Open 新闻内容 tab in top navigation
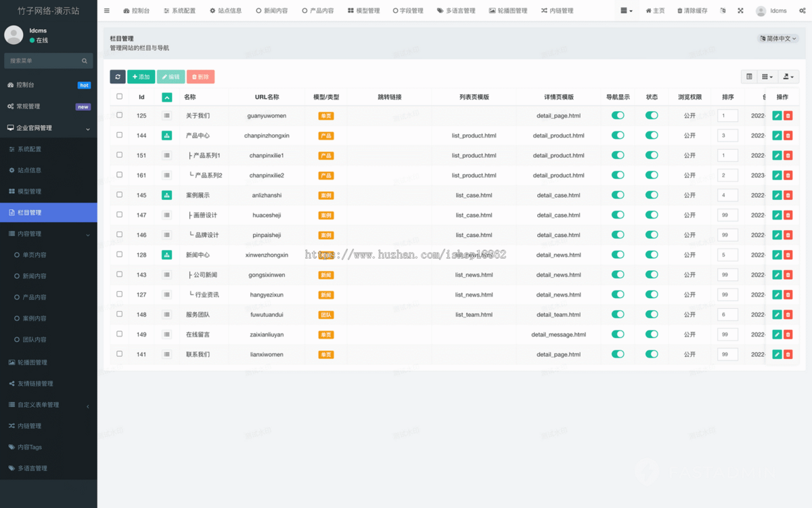 [271, 11]
